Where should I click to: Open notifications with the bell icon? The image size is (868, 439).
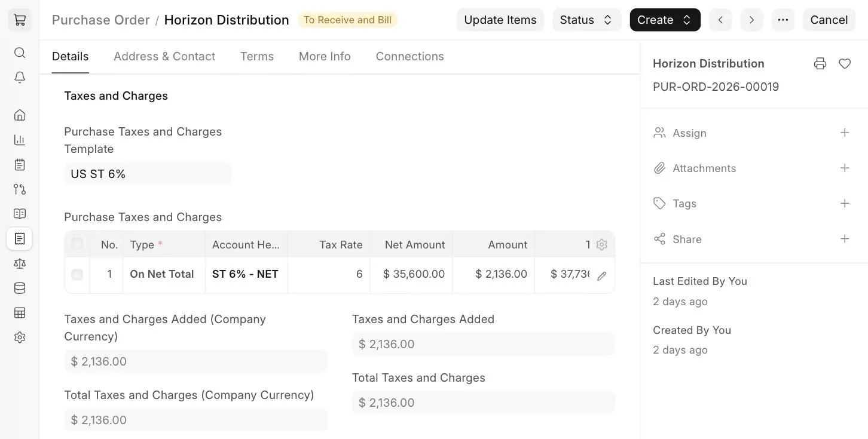pos(20,78)
